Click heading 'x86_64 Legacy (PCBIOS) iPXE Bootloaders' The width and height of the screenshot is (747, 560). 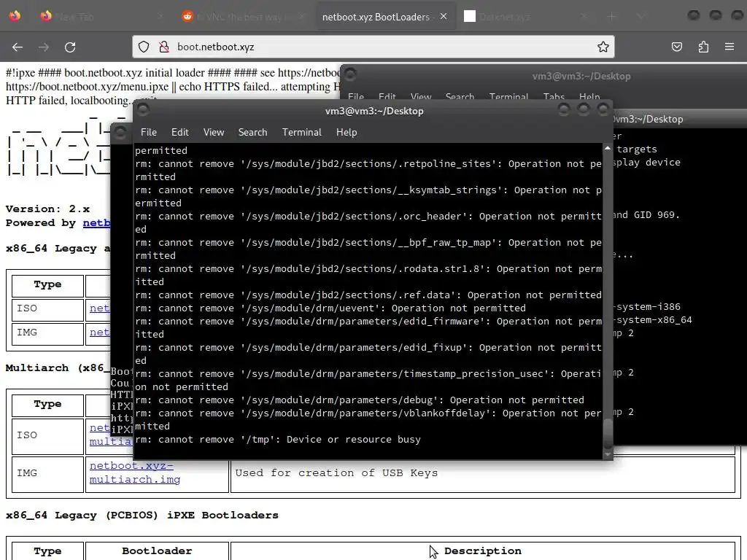pyautogui.click(x=142, y=516)
